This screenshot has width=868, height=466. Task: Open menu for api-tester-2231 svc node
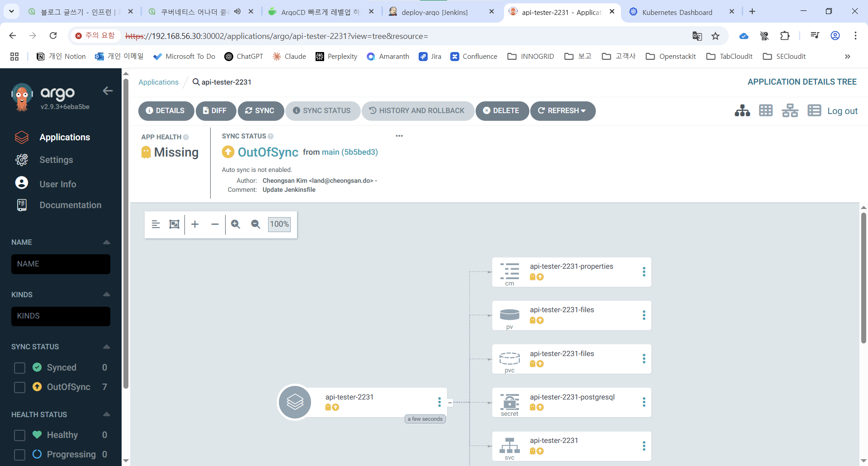click(644, 446)
